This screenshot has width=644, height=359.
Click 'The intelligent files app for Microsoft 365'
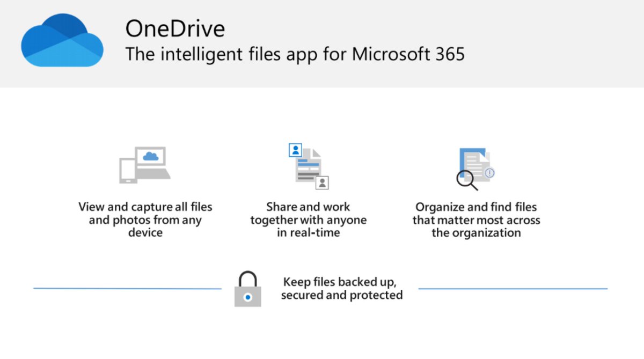pyautogui.click(x=295, y=55)
